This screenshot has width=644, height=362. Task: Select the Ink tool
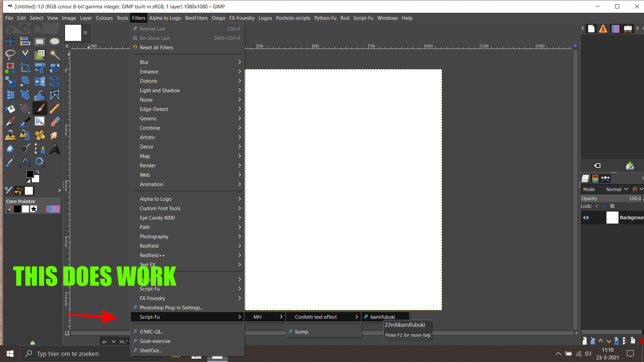tap(25, 122)
